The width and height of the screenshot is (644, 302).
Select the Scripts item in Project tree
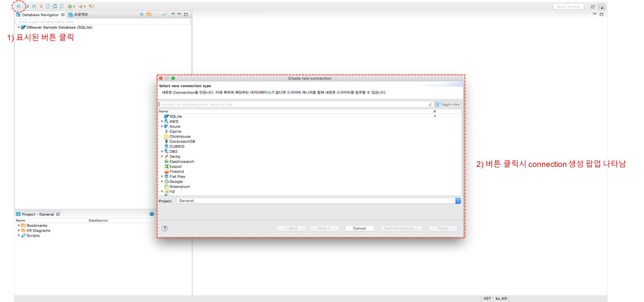(x=33, y=235)
